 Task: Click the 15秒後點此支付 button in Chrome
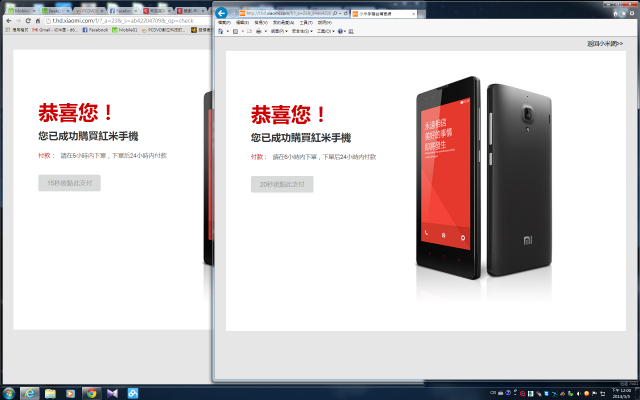point(69,183)
